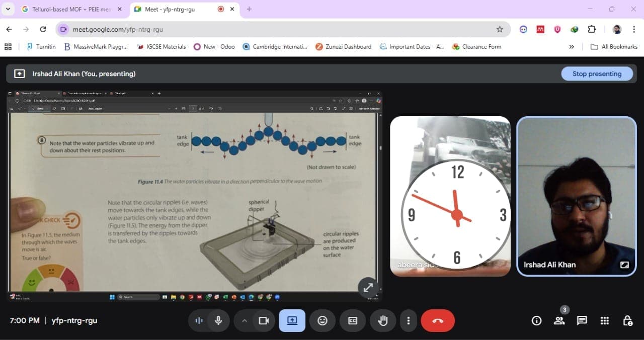This screenshot has height=340, width=644.
Task: Open the Chrome three-dot menu
Action: 633,29
